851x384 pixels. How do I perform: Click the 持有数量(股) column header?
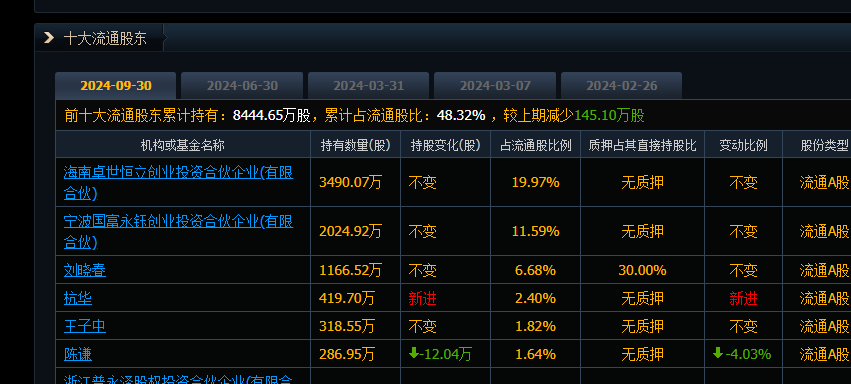coord(355,145)
